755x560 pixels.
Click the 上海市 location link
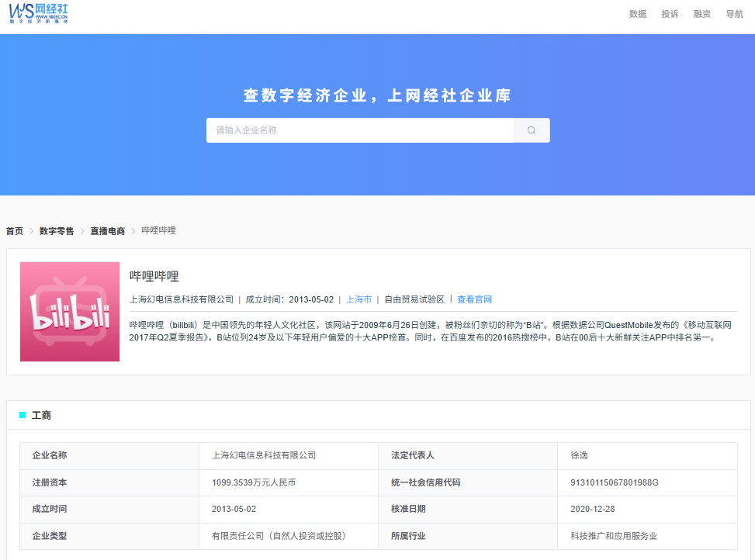(x=358, y=299)
